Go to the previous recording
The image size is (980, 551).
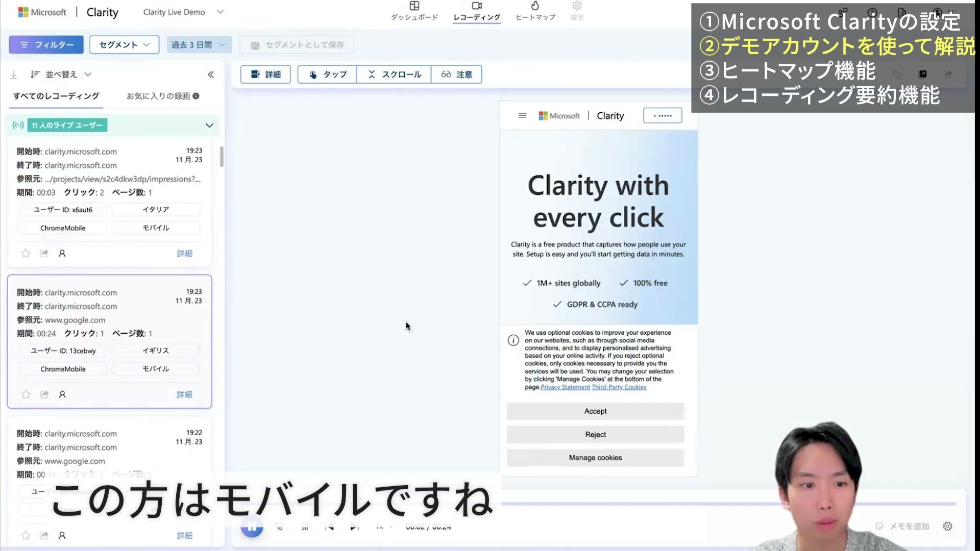[329, 527]
